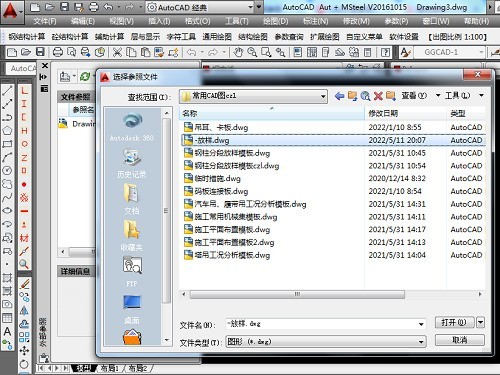
Task: Click the New file icon in quick access bar
Action: (35, 7)
